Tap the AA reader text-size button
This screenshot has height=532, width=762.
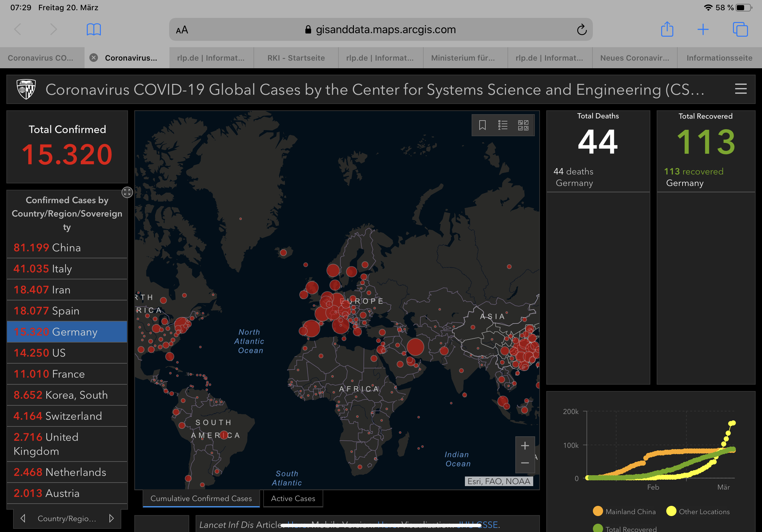pyautogui.click(x=182, y=30)
